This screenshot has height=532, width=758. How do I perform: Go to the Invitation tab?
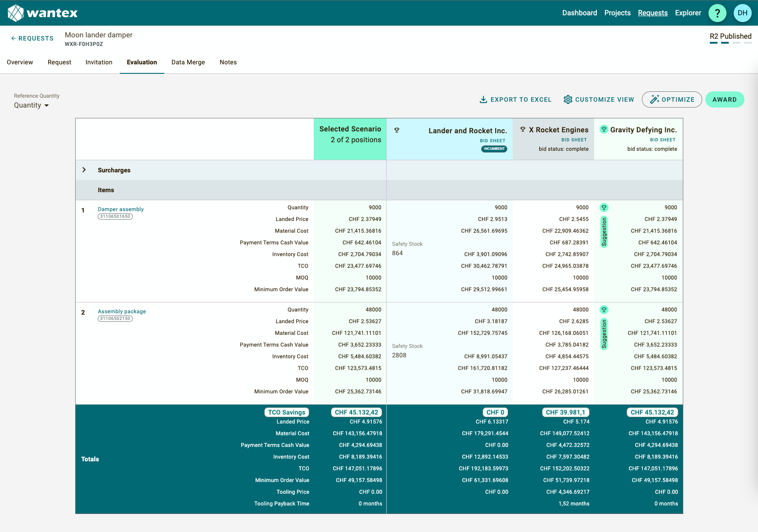click(99, 62)
